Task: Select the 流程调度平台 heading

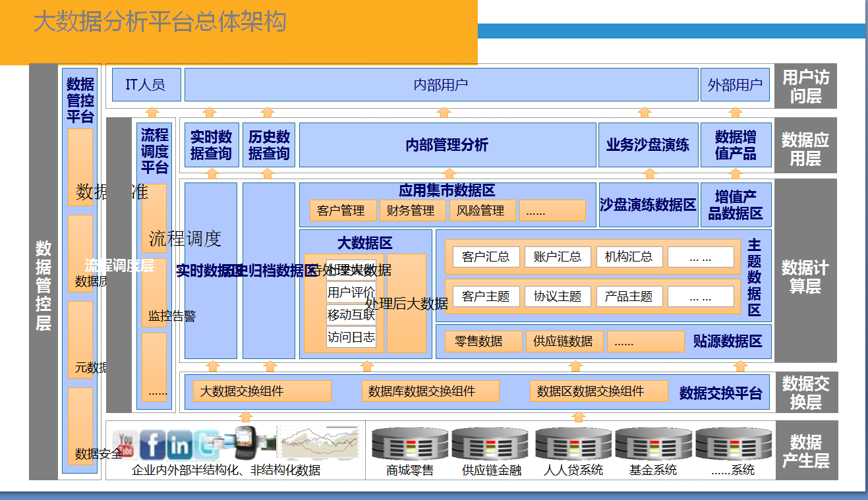Action: [155, 152]
